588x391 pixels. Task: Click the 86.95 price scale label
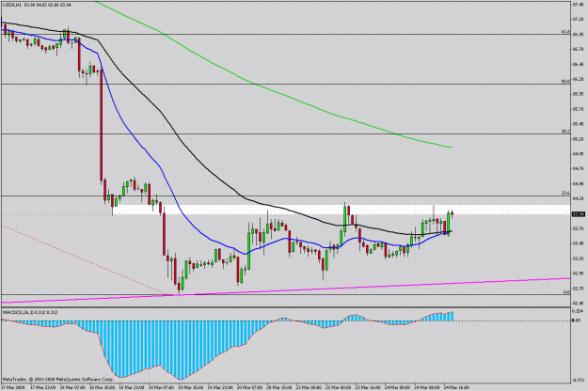[578, 35]
